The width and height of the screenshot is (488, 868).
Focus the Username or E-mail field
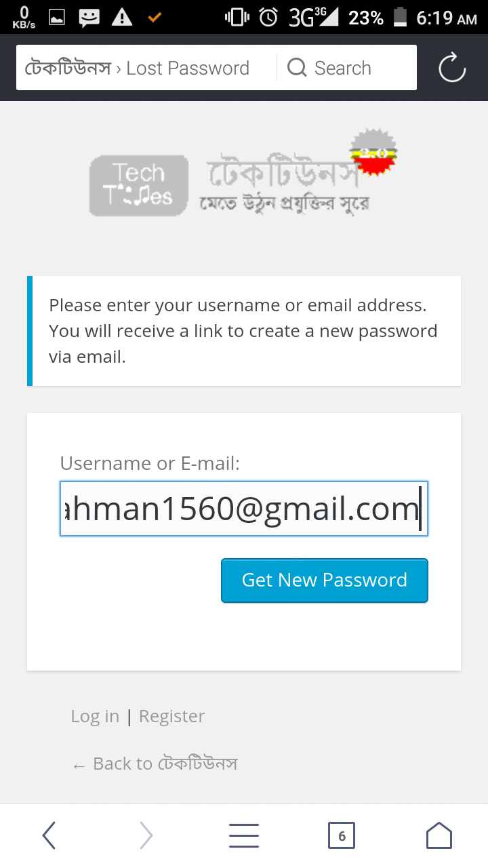(x=244, y=509)
